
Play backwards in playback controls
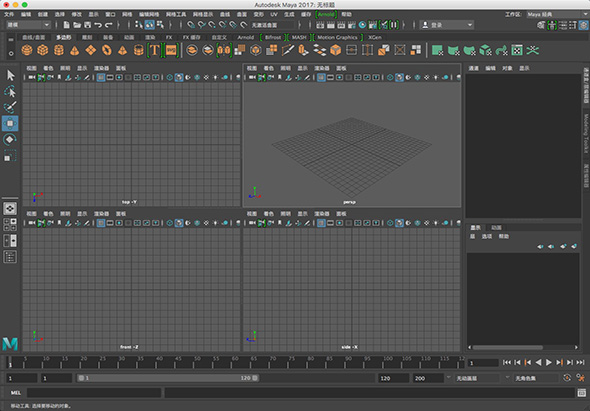[538, 362]
